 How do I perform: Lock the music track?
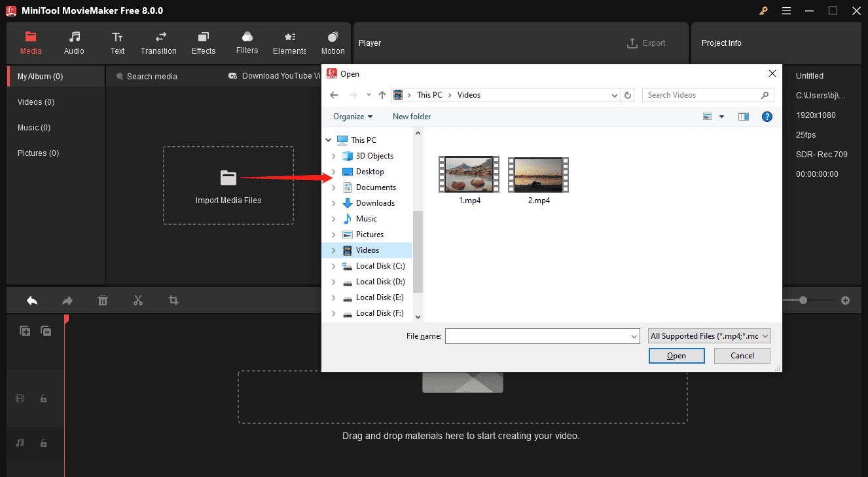(43, 443)
